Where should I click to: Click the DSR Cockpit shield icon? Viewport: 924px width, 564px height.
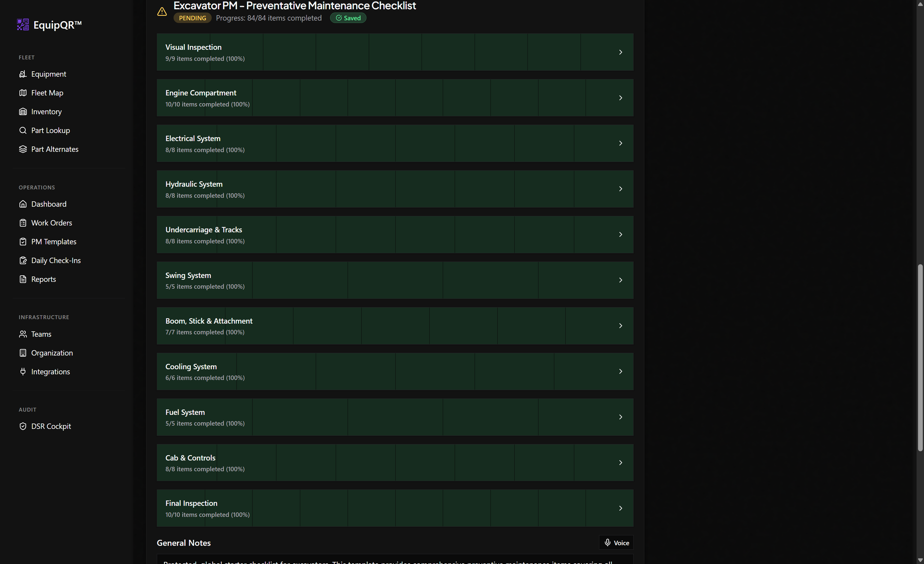[23, 426]
